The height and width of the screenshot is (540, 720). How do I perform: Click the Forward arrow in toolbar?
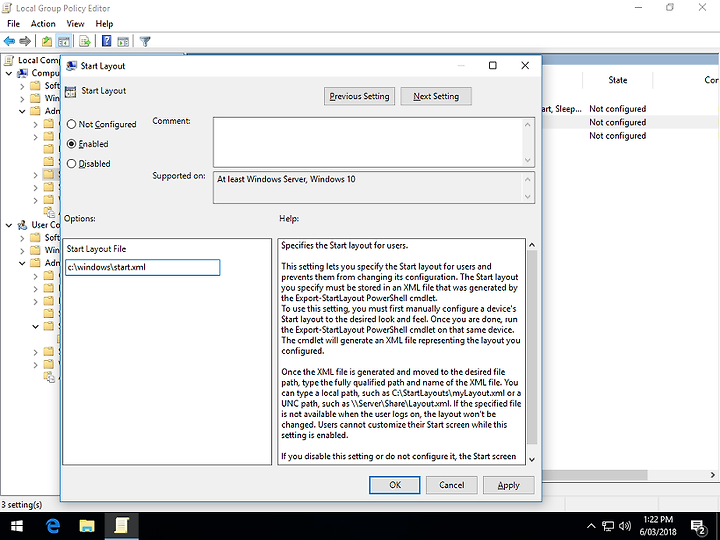click(x=25, y=41)
